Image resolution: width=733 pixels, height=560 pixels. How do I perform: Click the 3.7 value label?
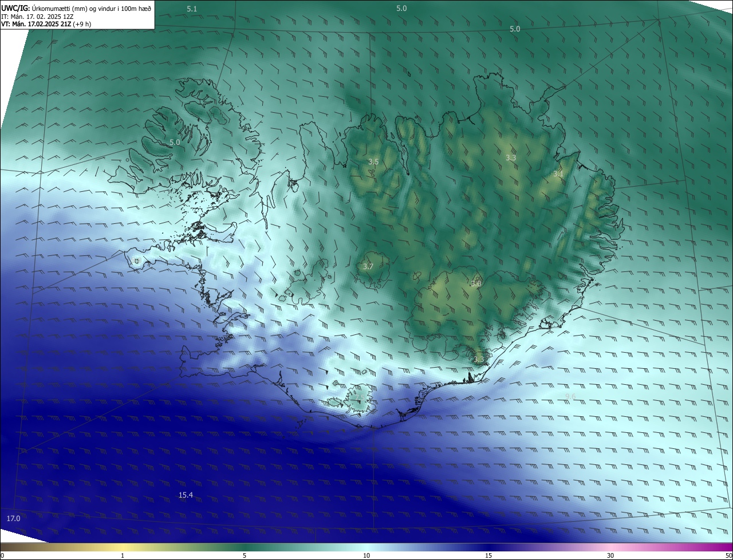pyautogui.click(x=368, y=266)
